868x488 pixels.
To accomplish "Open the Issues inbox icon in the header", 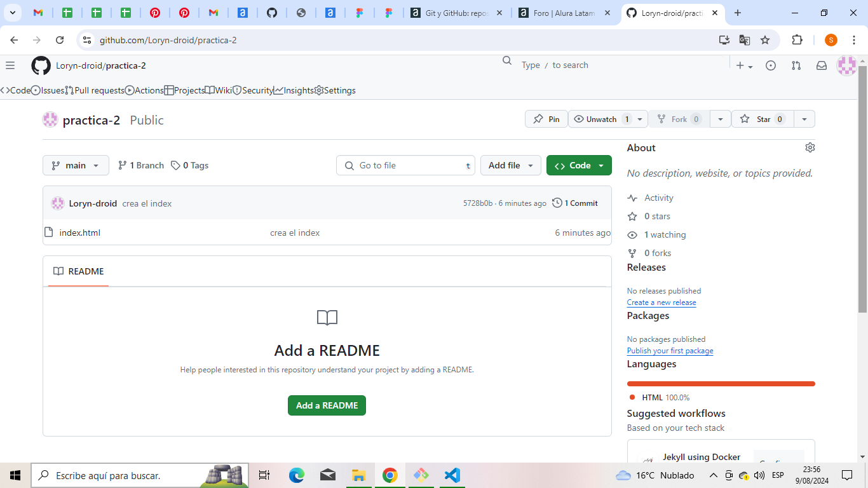I will [x=771, y=65].
